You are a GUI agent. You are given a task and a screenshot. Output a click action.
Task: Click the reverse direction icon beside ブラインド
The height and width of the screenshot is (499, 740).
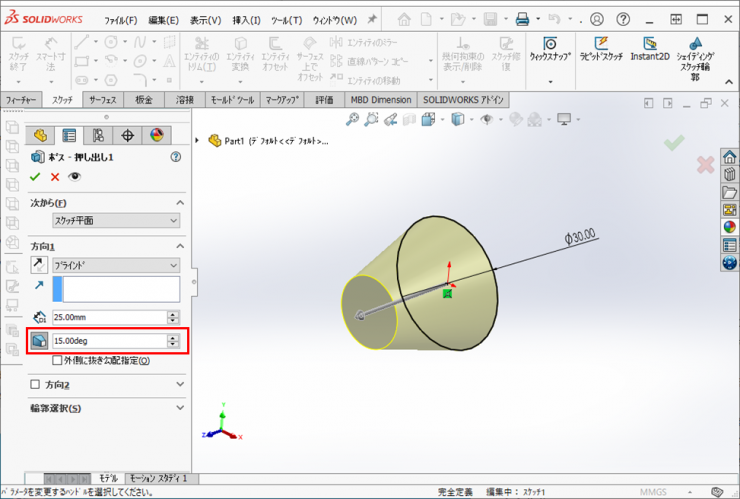(40, 265)
